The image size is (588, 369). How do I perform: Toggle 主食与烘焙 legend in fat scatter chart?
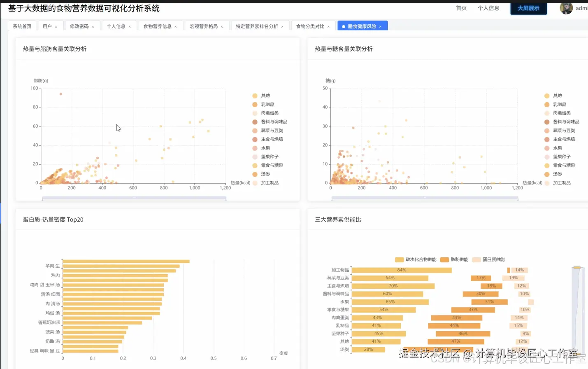267,139
